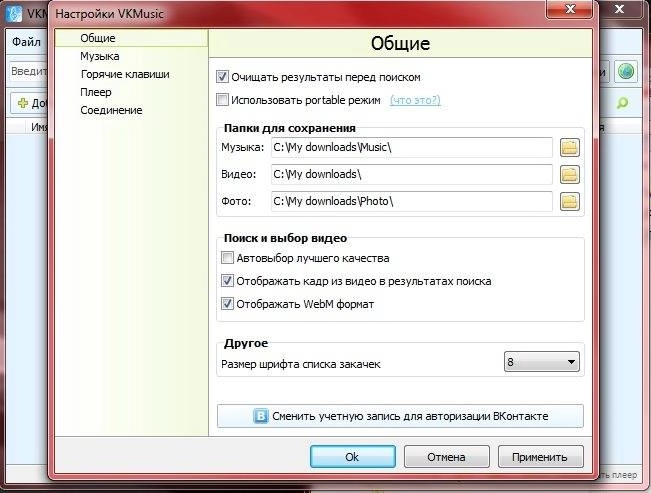Image resolution: width=651 pixels, height=493 pixels.
Task: Click the Видео path input field
Action: click(x=412, y=174)
